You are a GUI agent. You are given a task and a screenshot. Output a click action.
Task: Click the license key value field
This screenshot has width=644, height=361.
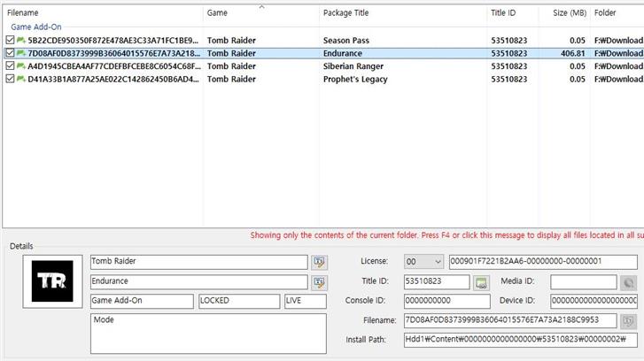pyautogui.click(x=543, y=262)
